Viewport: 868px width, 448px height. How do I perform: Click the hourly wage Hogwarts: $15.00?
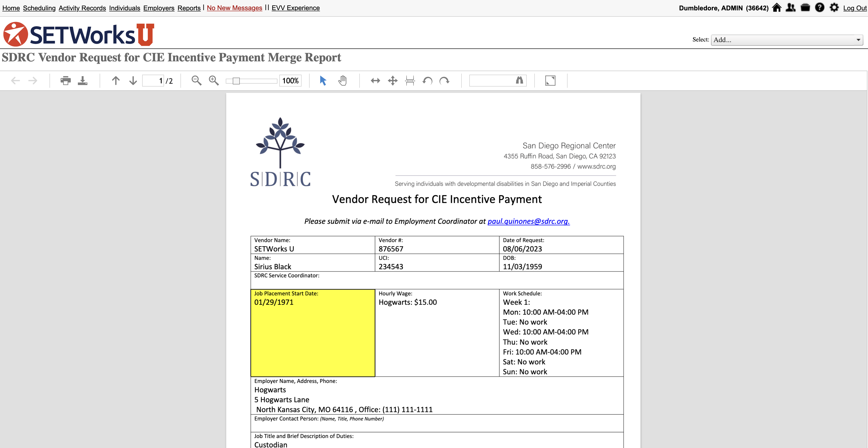pyautogui.click(x=408, y=302)
